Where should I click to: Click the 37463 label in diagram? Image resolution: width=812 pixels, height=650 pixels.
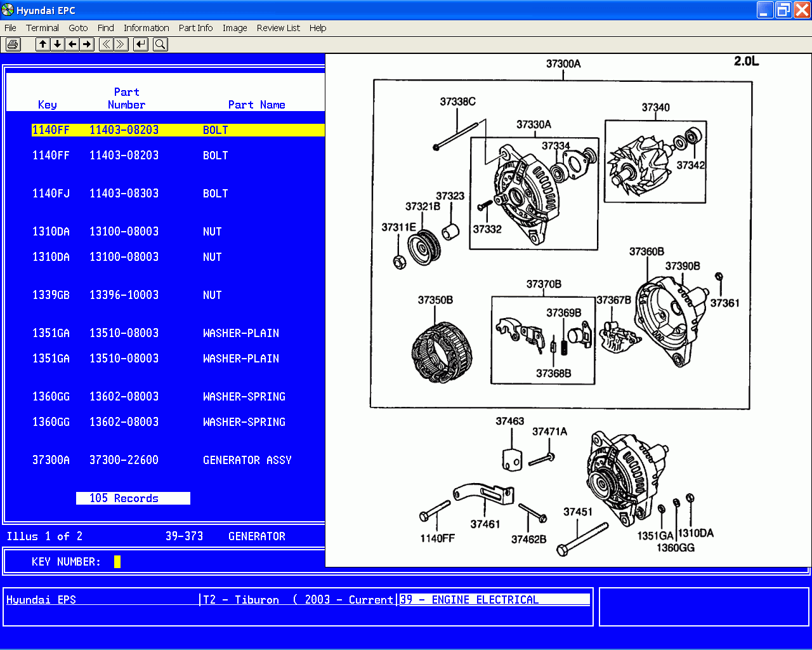(x=509, y=421)
